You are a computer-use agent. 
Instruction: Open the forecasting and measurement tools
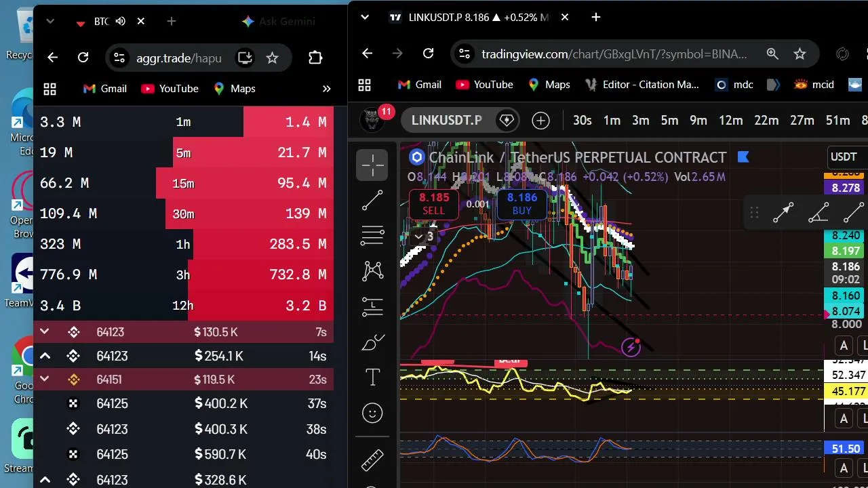372,306
